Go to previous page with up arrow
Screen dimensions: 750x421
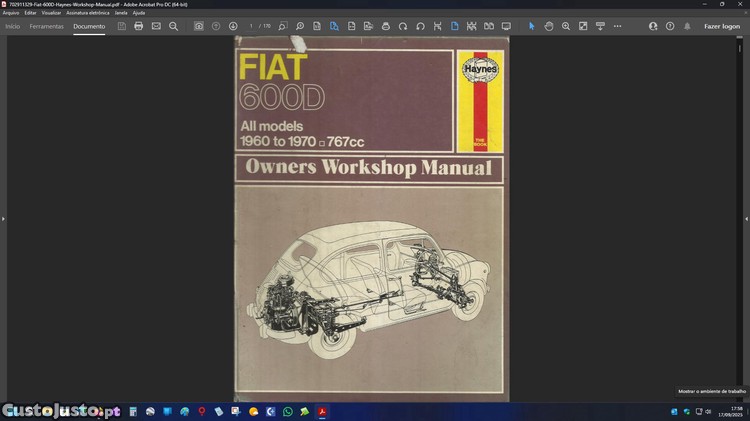click(216, 26)
